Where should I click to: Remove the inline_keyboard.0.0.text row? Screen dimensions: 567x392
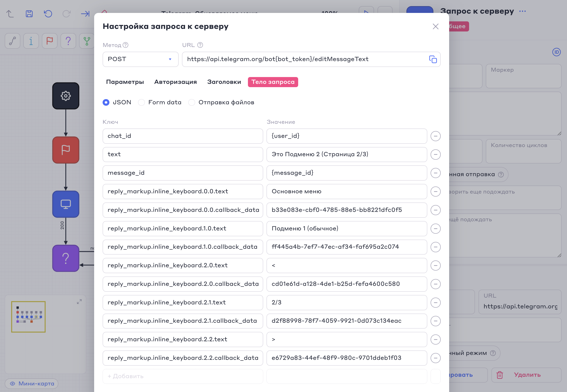coord(436,192)
